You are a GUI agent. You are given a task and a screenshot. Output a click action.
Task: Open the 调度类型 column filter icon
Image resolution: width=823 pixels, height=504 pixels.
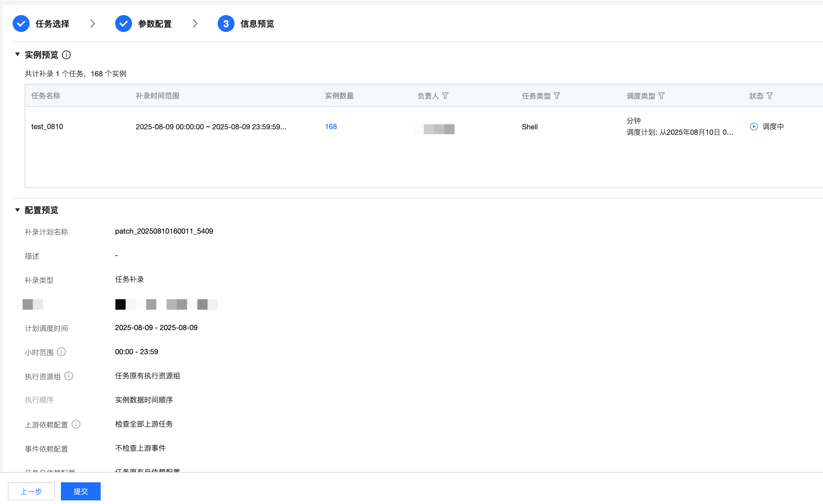pyautogui.click(x=661, y=96)
